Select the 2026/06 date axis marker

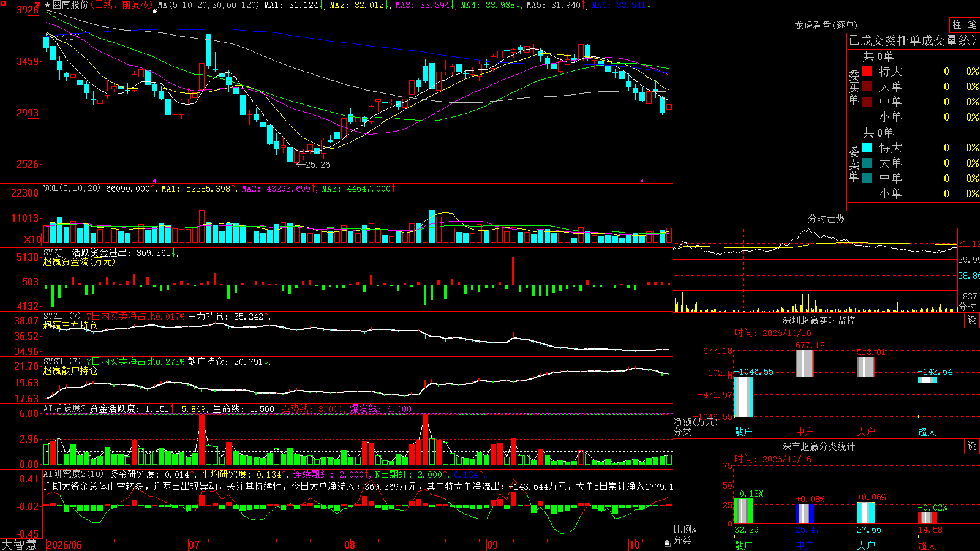pos(64,545)
